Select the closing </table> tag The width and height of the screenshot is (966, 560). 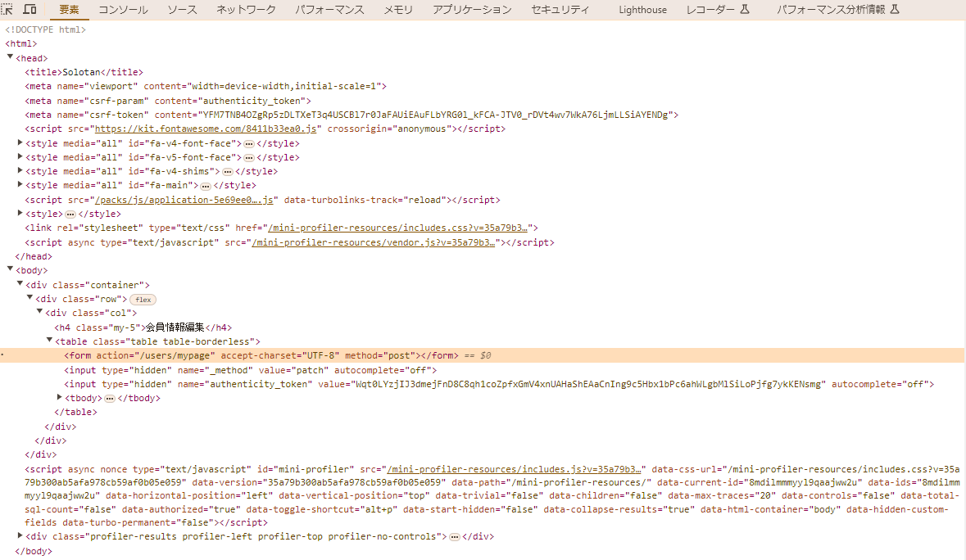pos(75,413)
